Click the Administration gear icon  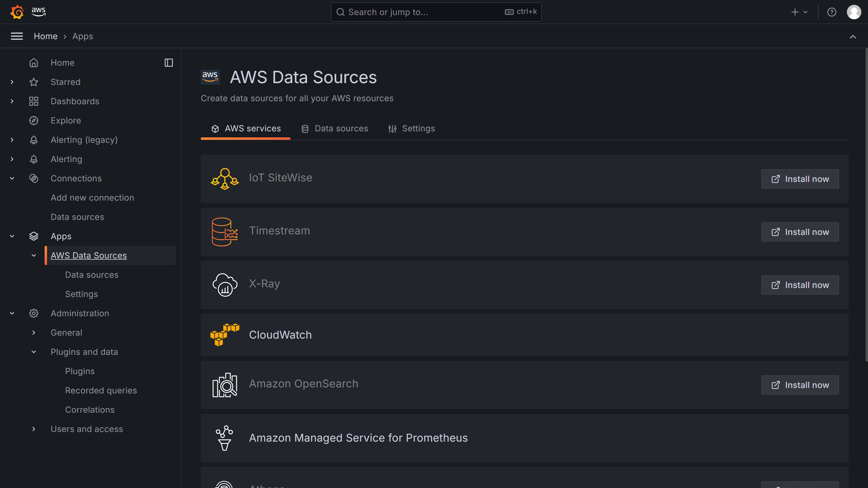pyautogui.click(x=34, y=313)
